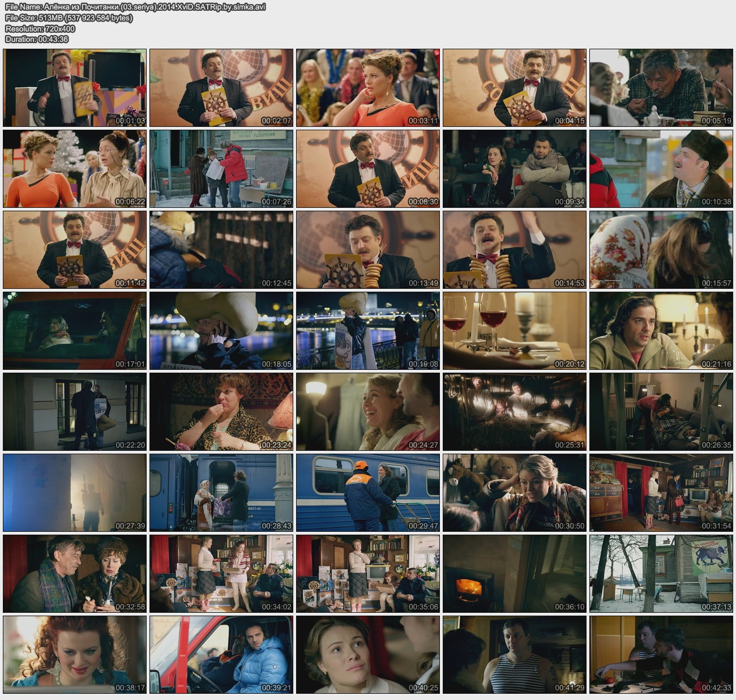Select the fireplace frame at 00:36:10
The height and width of the screenshot is (700, 736).
[514, 574]
